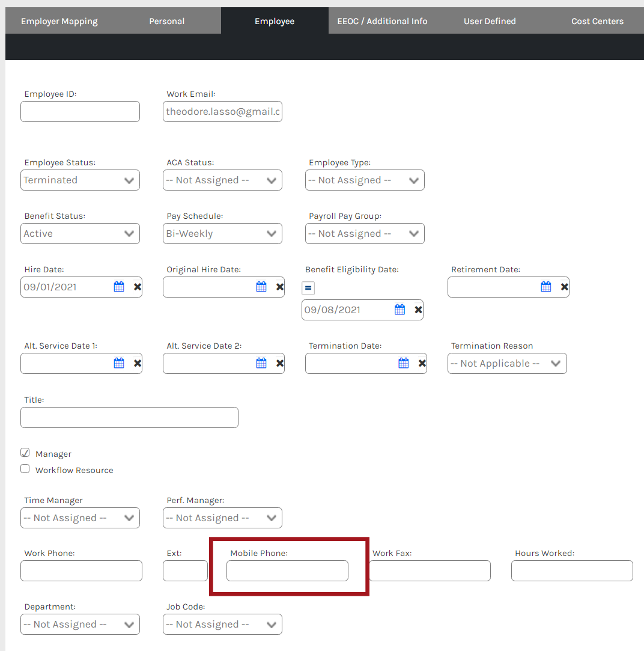Open the Termination Reason dropdown

507,363
